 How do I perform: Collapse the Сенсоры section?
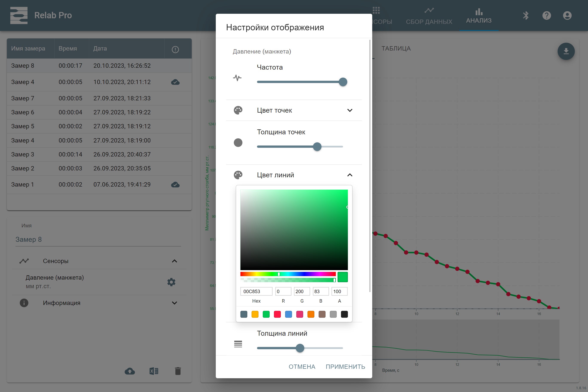coord(174,261)
